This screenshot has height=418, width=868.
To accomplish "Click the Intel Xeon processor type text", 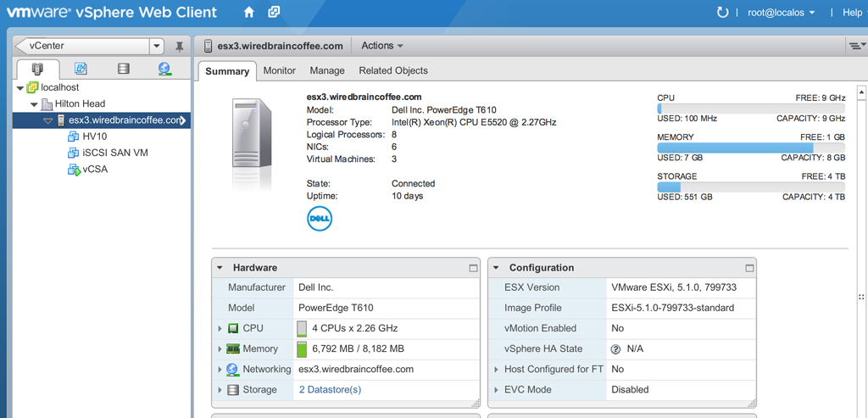I will 474,122.
